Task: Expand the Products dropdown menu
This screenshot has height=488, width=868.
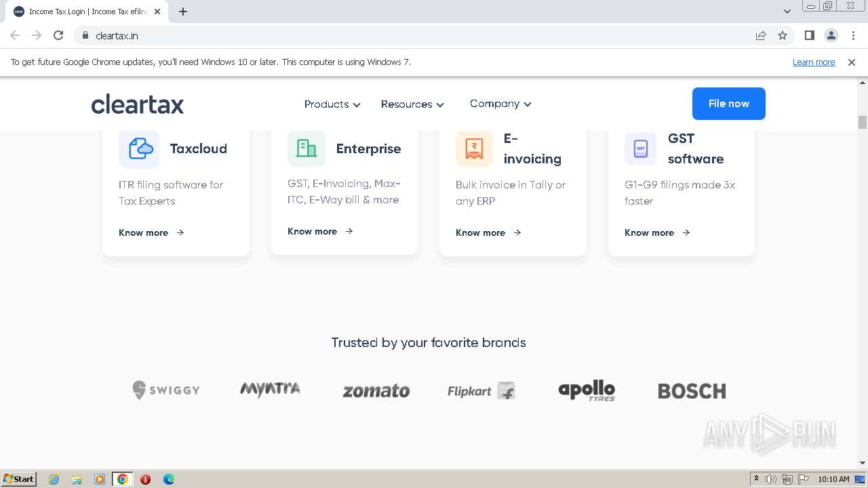Action: 332,104
